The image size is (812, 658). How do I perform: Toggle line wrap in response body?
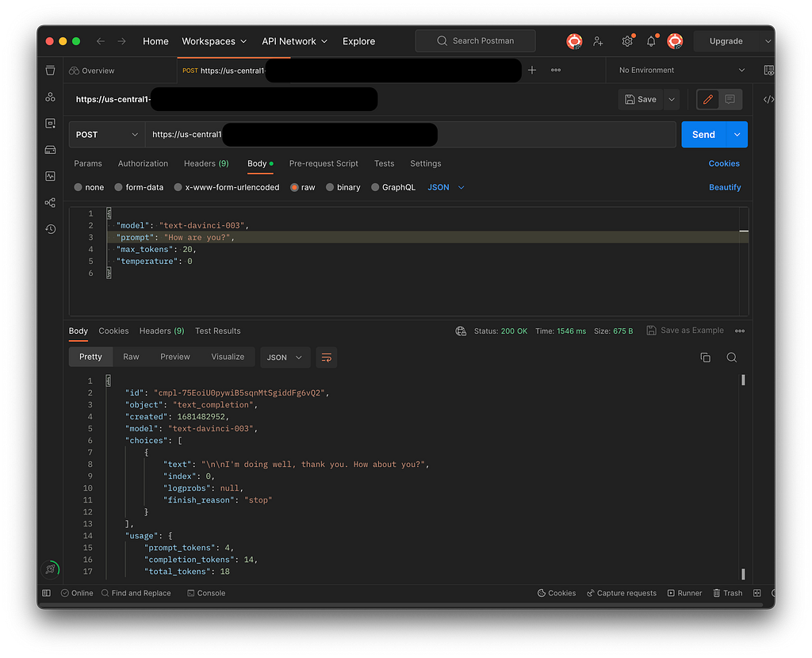[x=326, y=358]
